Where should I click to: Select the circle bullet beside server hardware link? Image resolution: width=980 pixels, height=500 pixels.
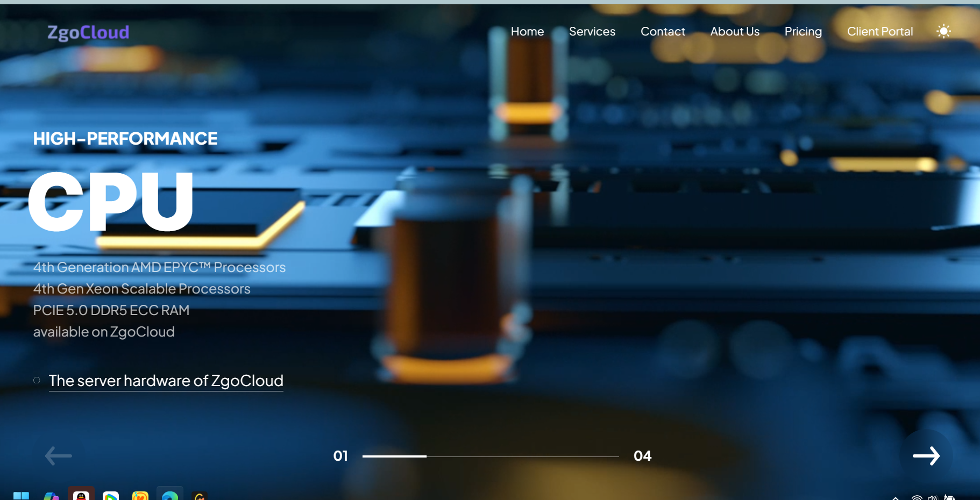click(37, 381)
